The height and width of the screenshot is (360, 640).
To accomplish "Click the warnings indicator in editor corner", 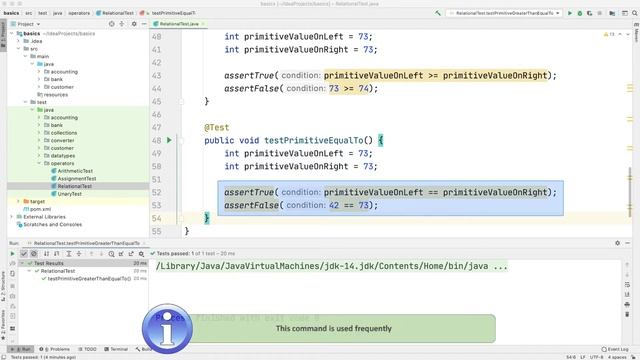I will pyautogui.click(x=609, y=34).
